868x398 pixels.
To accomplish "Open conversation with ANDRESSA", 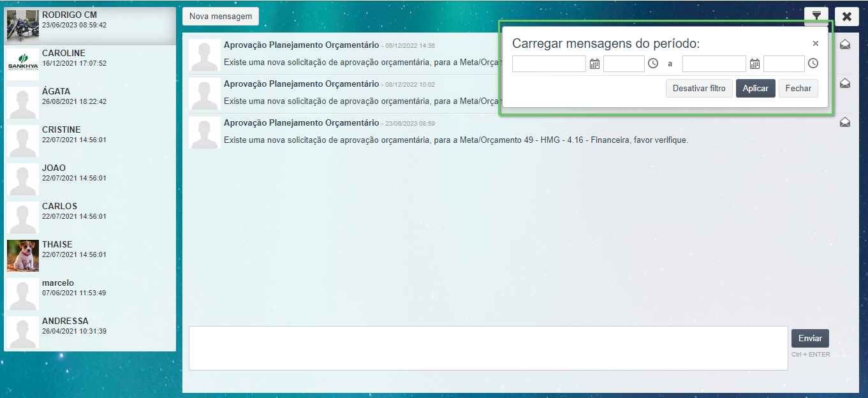I will point(90,332).
